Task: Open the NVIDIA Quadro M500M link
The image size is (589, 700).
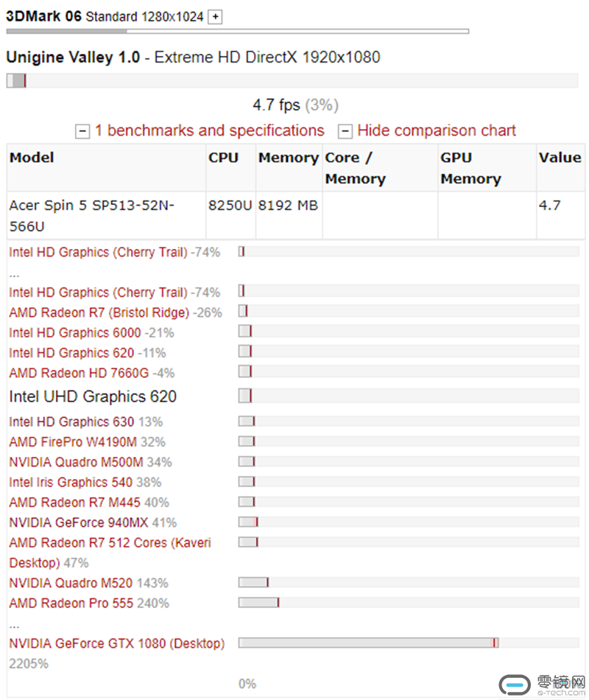Action: (77, 462)
